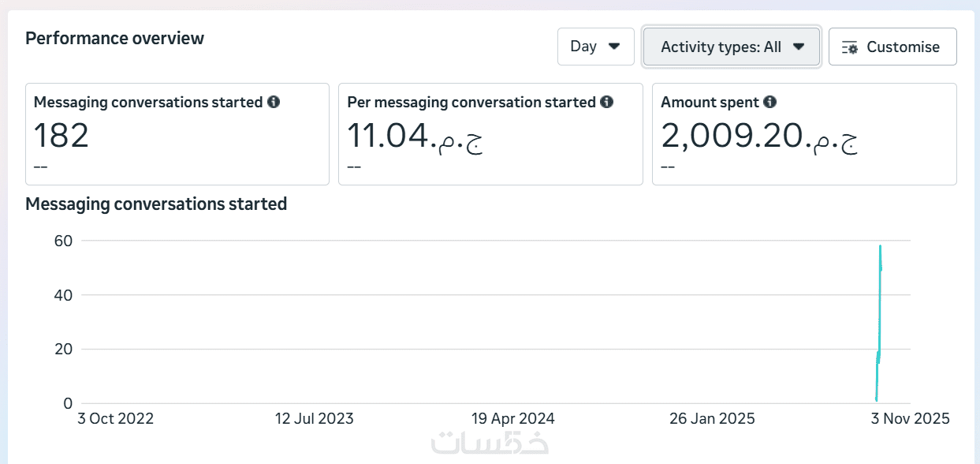Click the Khamsat watermark logo below chart
This screenshot has height=464, width=980.
click(490, 443)
